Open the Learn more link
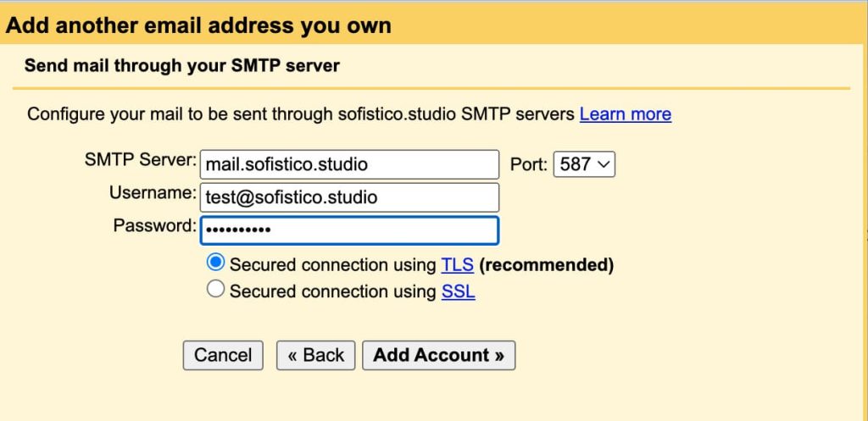 click(625, 114)
